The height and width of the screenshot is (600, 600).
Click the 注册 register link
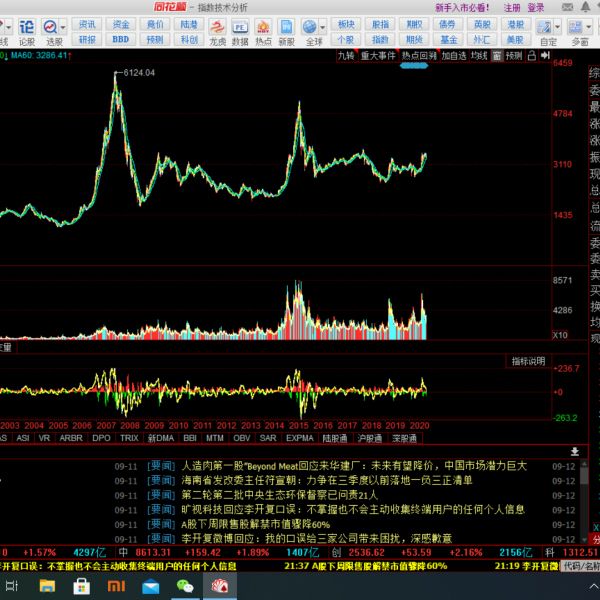[512, 8]
